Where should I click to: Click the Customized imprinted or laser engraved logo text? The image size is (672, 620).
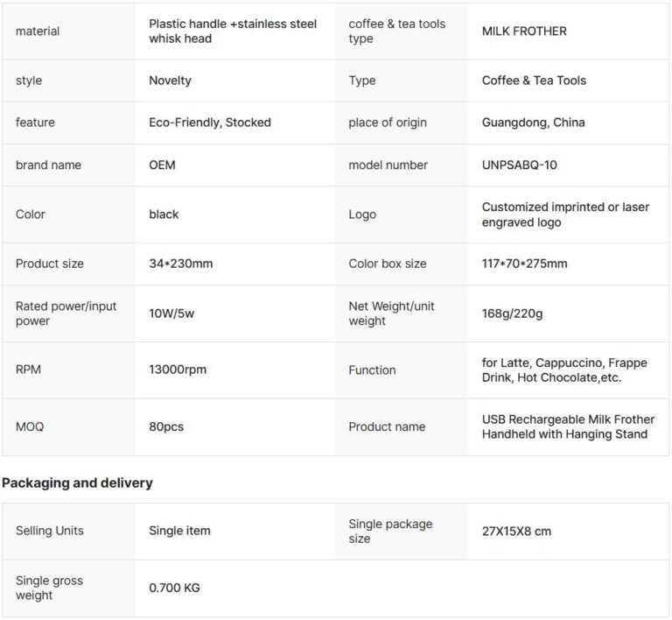(565, 215)
